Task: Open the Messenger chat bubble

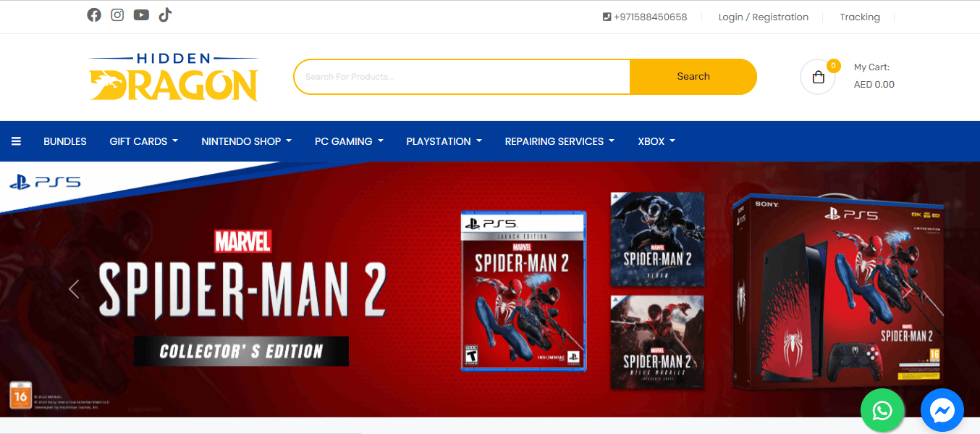Action: [x=942, y=411]
